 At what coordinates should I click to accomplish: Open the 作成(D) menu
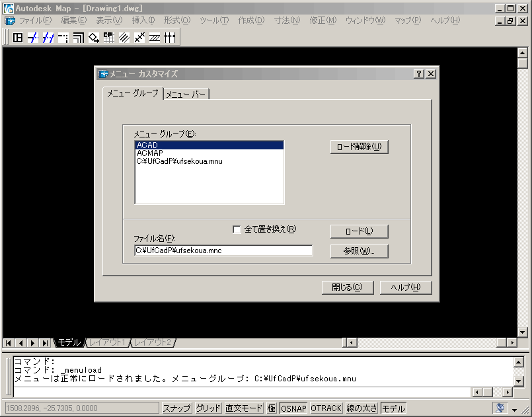[x=251, y=20]
